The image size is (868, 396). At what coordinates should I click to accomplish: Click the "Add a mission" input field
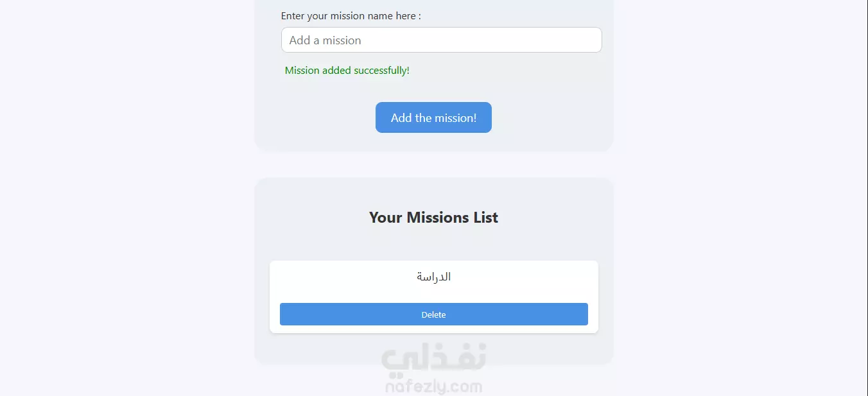click(x=441, y=40)
